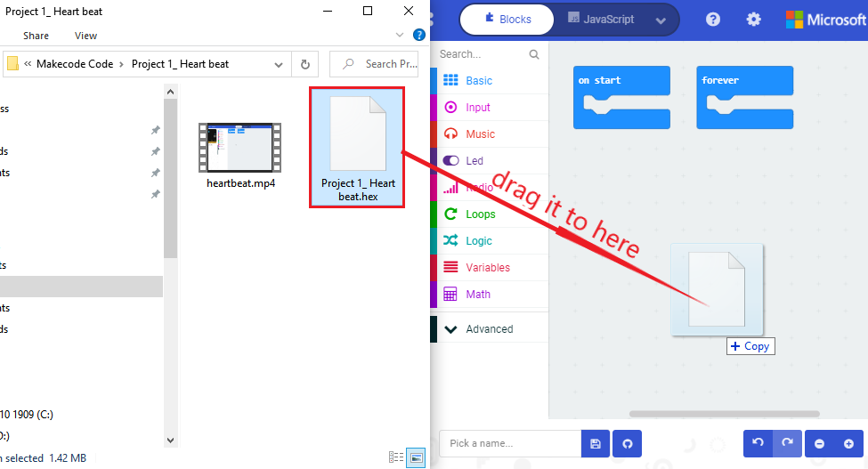This screenshot has width=868, height=469.
Task: Click the File Explorer search box
Action: coord(374,64)
